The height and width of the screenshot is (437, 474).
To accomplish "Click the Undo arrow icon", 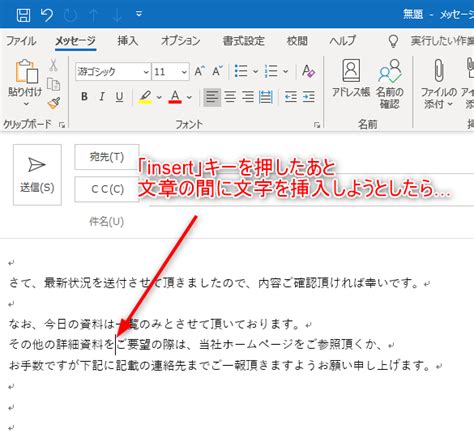I will click(x=47, y=15).
